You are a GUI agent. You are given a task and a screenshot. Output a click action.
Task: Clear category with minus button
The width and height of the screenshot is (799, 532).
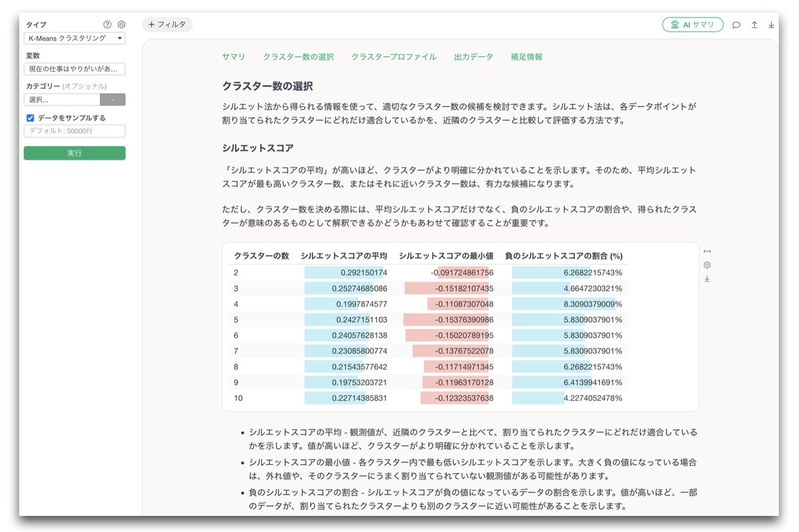tap(113, 100)
